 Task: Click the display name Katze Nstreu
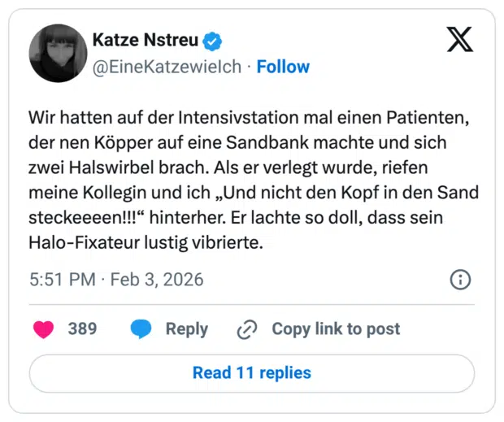[146, 40]
